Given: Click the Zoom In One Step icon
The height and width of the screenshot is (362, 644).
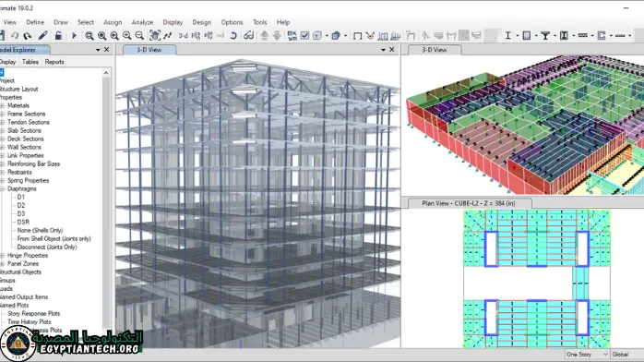Looking at the screenshot, I should click(x=127, y=36).
